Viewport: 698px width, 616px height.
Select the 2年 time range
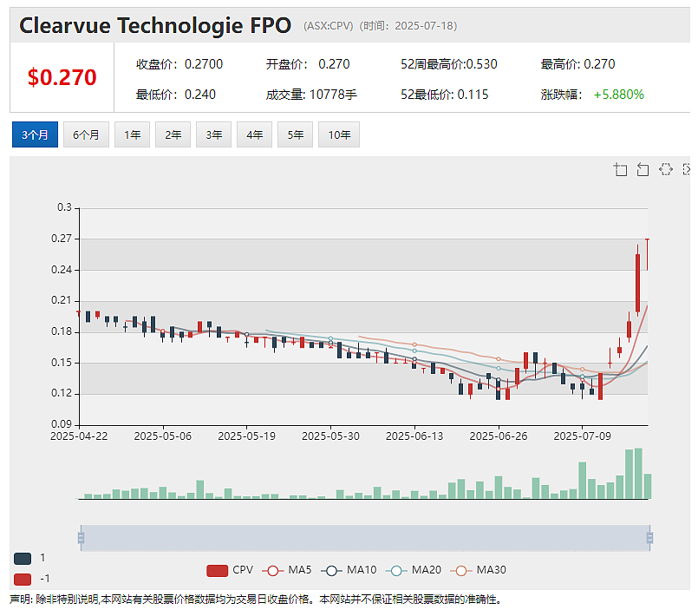pyautogui.click(x=173, y=134)
